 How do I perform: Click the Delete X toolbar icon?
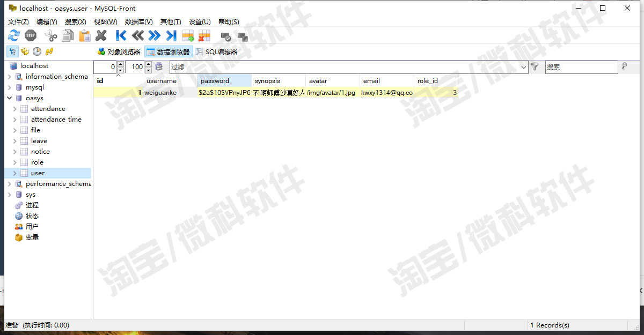click(x=101, y=36)
